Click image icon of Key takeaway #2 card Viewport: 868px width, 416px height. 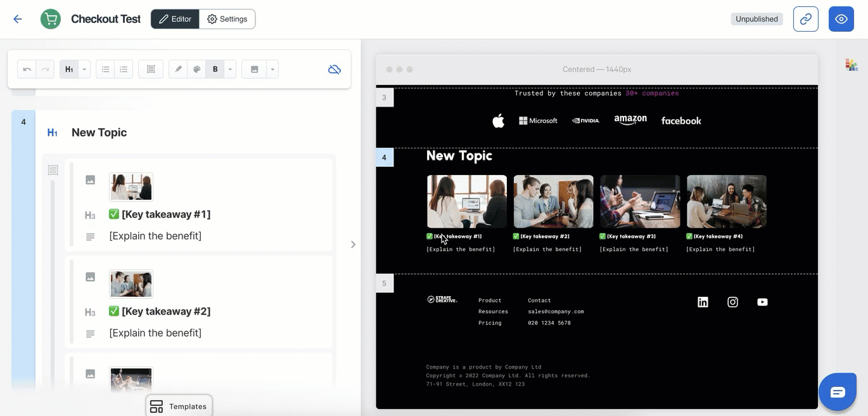pyautogui.click(x=91, y=277)
